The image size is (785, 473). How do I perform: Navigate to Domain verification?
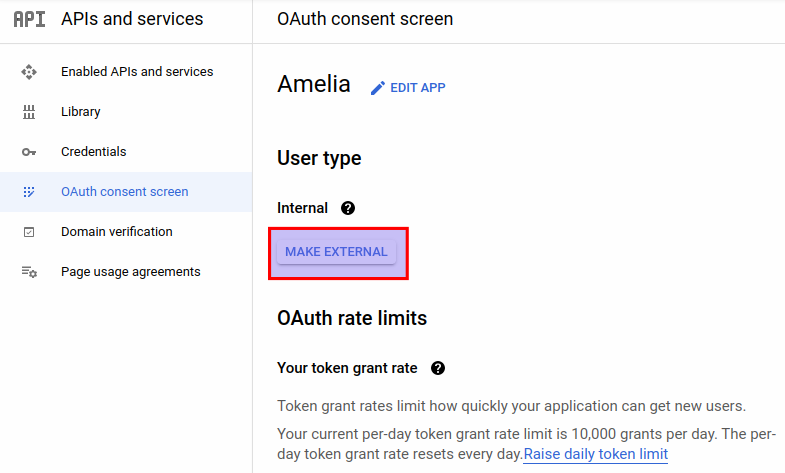pyautogui.click(x=116, y=232)
